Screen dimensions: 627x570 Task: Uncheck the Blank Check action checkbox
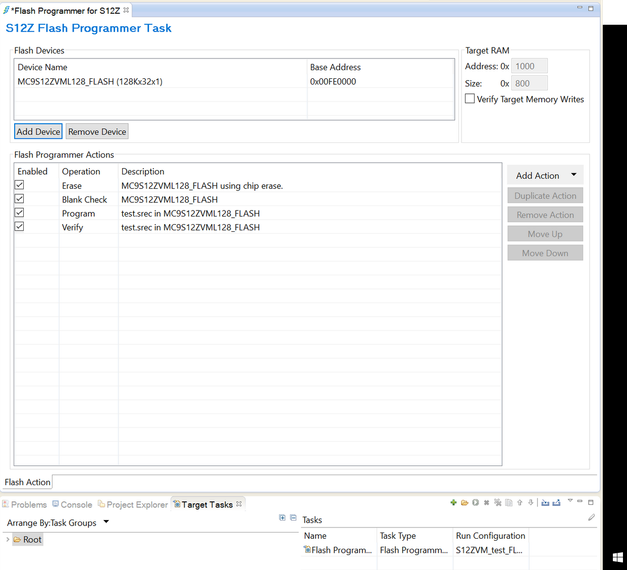(x=19, y=199)
